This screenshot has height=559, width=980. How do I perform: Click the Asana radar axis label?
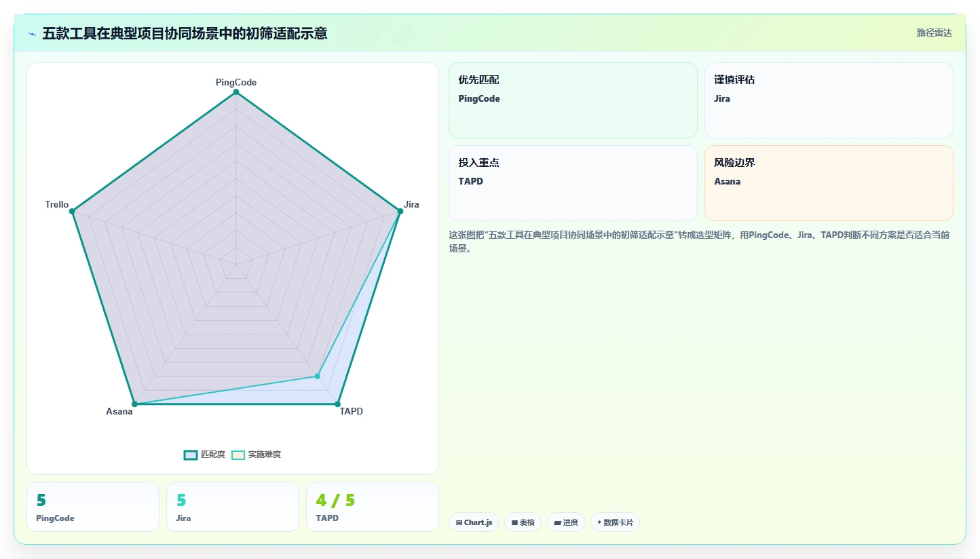pyautogui.click(x=119, y=411)
